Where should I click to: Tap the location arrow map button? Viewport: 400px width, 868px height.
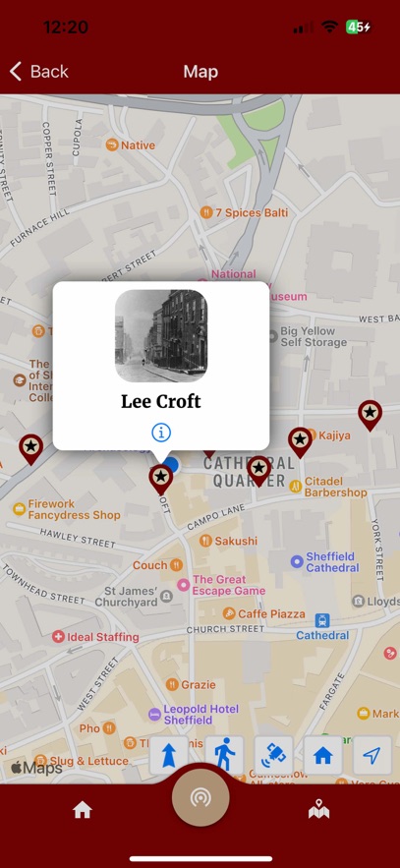pyautogui.click(x=372, y=755)
